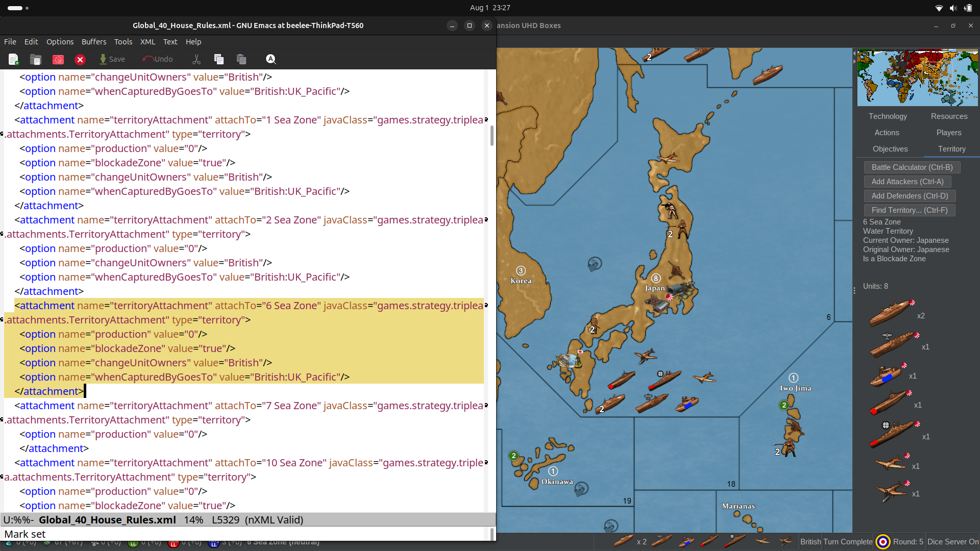The width and height of the screenshot is (980, 551).
Task: Click the 'British Turn Complete' status text
Action: 836,542
